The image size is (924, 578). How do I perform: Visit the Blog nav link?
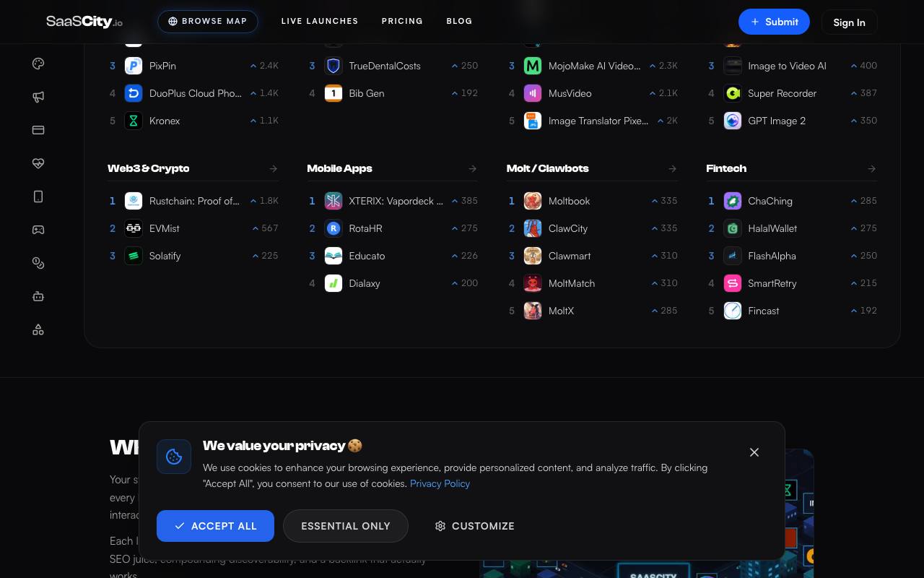pos(459,21)
